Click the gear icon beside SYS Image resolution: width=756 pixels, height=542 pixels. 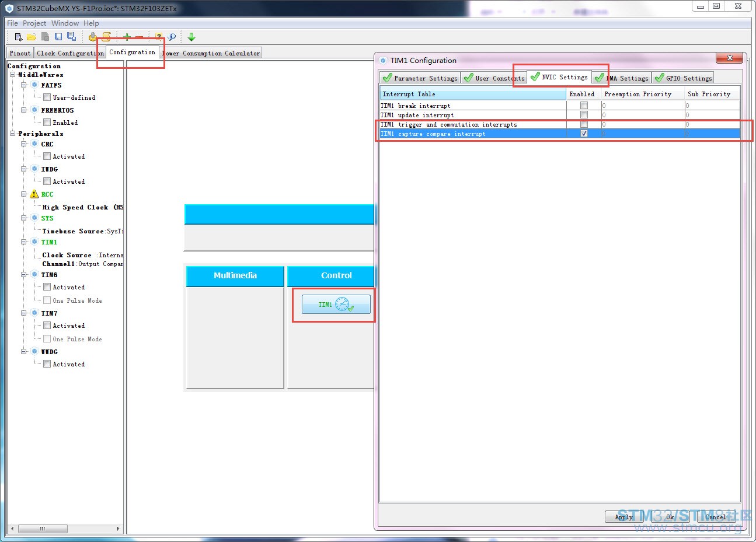(34, 218)
